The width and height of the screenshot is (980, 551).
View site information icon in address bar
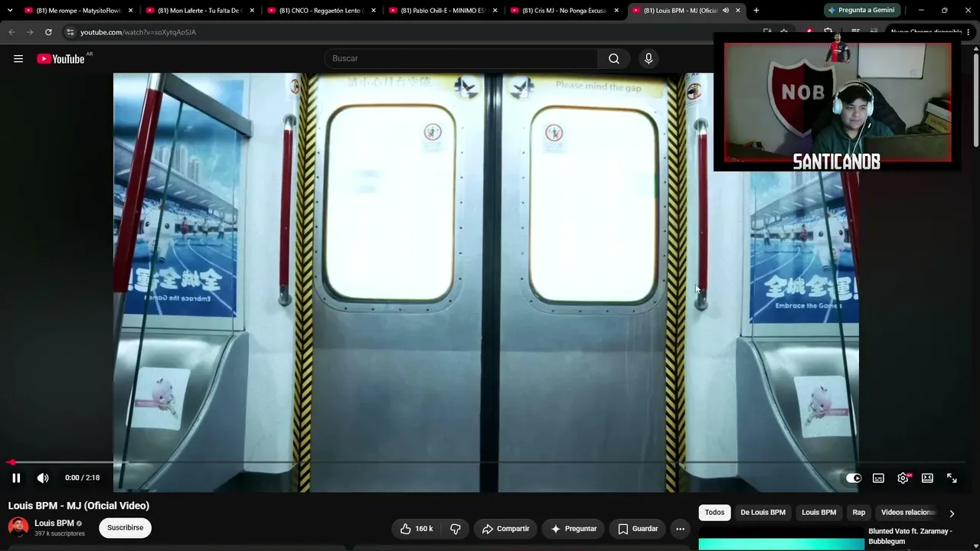[x=70, y=32]
